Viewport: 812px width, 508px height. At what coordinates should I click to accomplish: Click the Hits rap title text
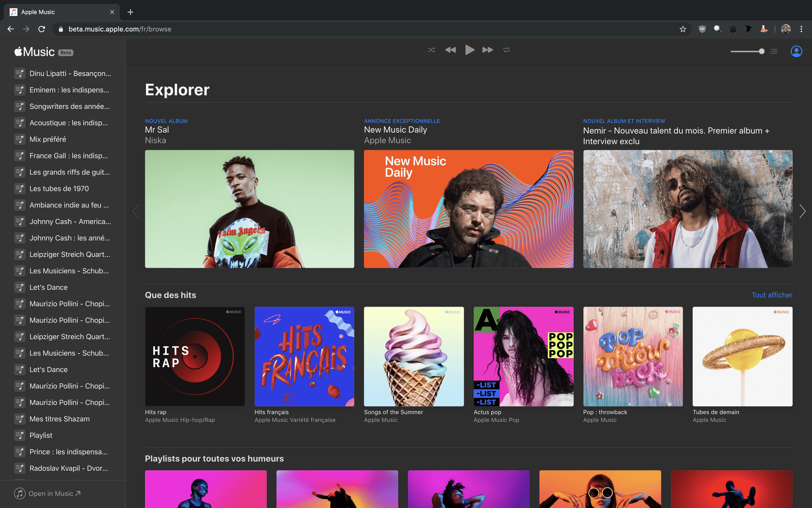point(156,412)
